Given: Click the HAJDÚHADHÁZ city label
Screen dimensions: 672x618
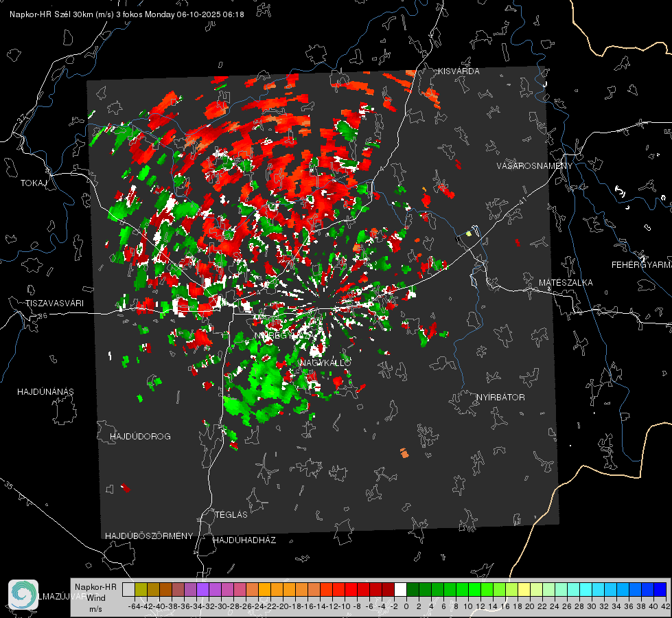Looking at the screenshot, I should tap(244, 540).
